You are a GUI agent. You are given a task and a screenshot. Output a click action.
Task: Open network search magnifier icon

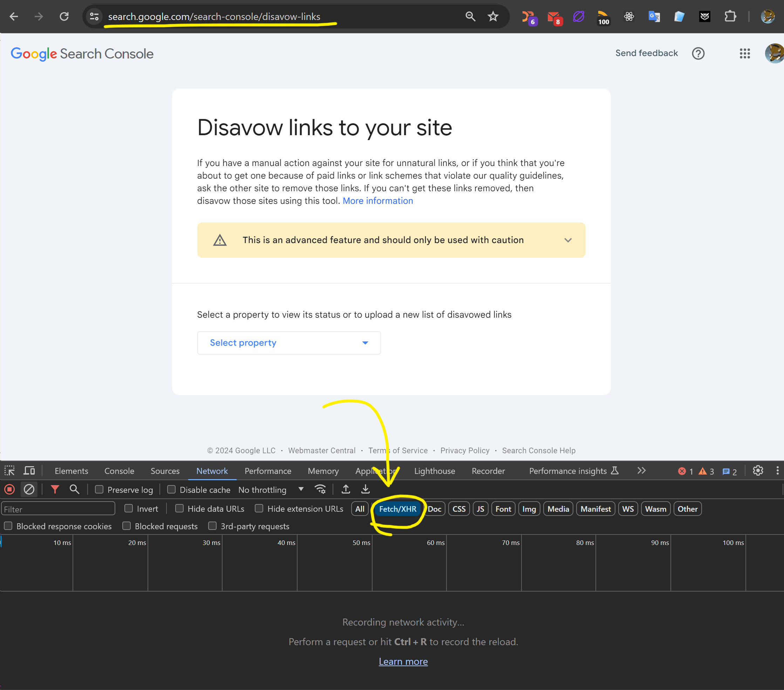(x=74, y=490)
